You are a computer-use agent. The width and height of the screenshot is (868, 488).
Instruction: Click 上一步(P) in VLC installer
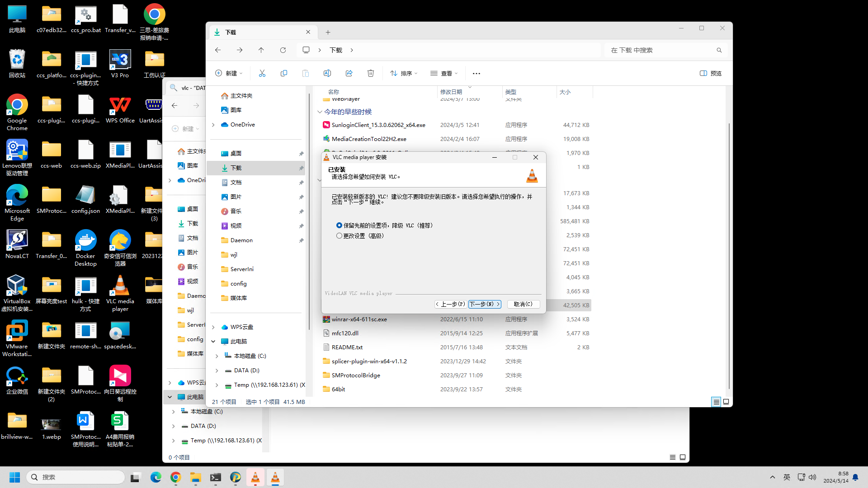pos(450,304)
